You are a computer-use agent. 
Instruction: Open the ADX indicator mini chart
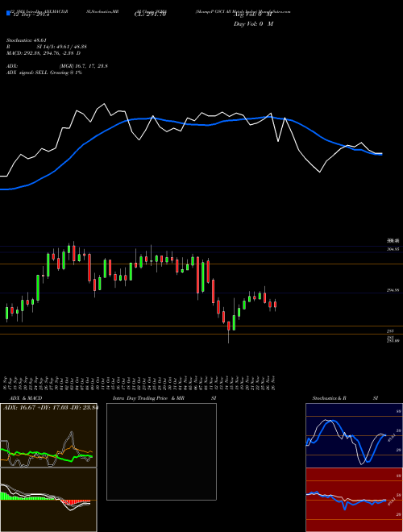pos(48,435)
